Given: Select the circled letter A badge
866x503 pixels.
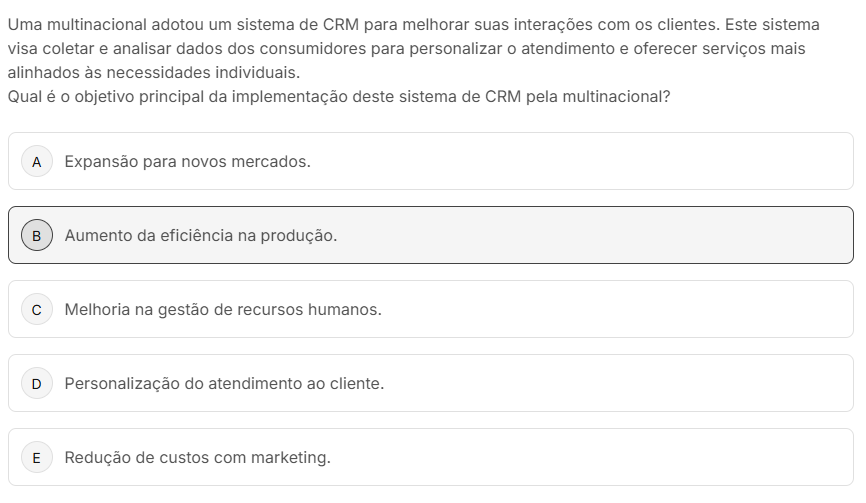Looking at the screenshot, I should tap(36, 162).
